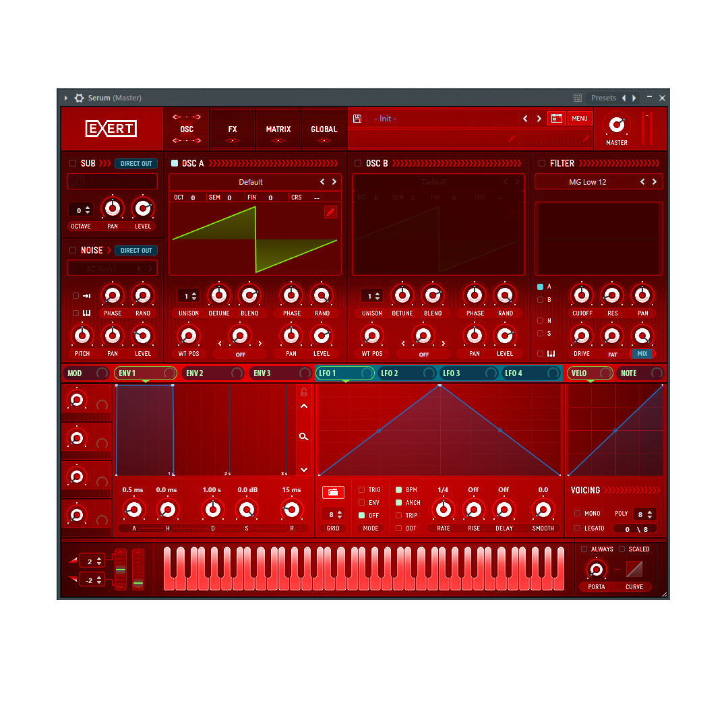Expand the FL Studio plugin options arrow

[x=66, y=98]
